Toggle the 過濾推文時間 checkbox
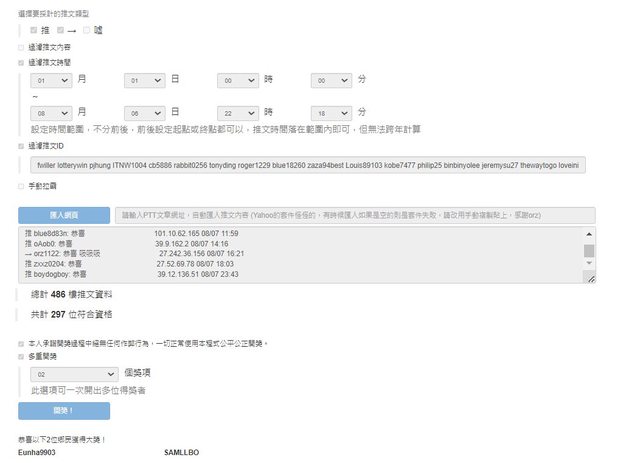The height and width of the screenshot is (463, 640). click(x=22, y=61)
